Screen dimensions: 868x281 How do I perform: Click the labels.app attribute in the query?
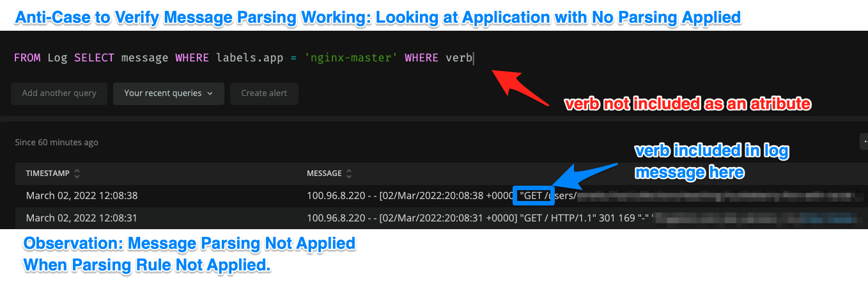pyautogui.click(x=249, y=58)
